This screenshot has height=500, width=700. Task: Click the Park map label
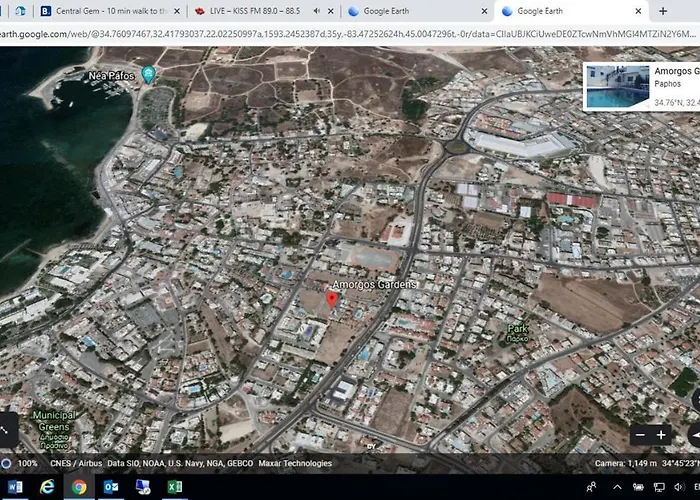point(517,329)
